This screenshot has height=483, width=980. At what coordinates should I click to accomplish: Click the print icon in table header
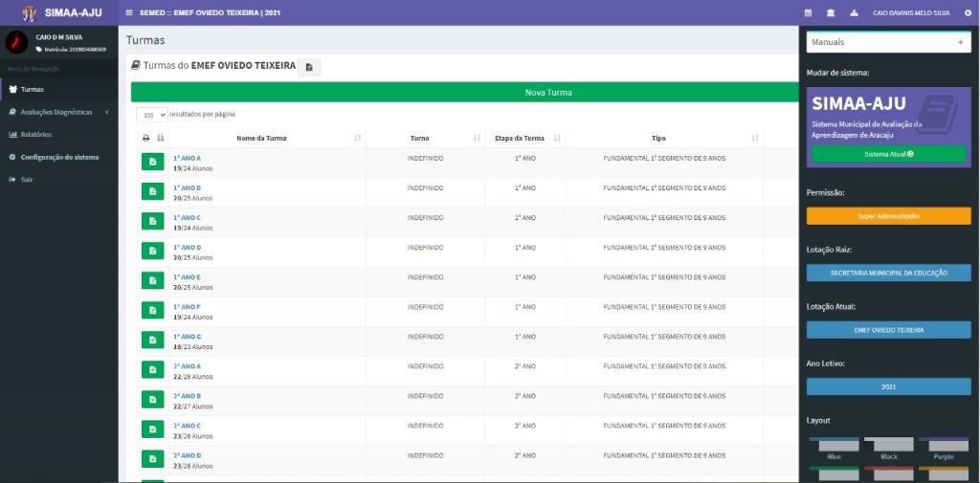[x=146, y=138]
